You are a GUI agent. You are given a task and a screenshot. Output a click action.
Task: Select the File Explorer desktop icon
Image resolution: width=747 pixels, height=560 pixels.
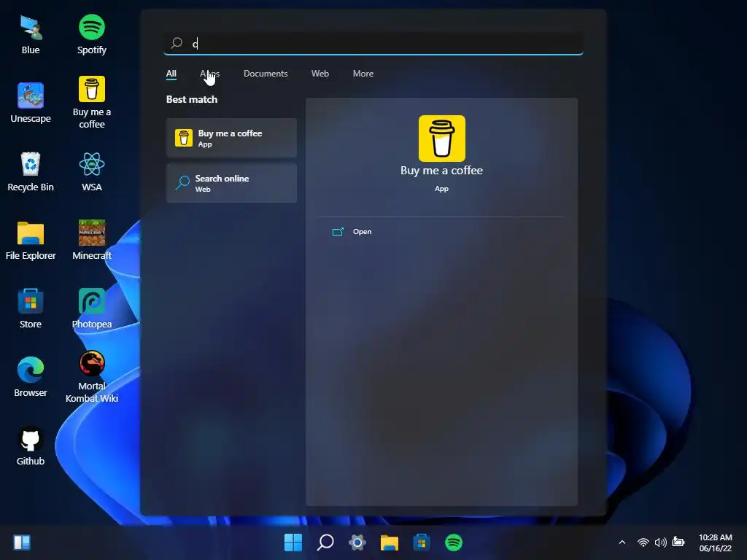click(31, 240)
